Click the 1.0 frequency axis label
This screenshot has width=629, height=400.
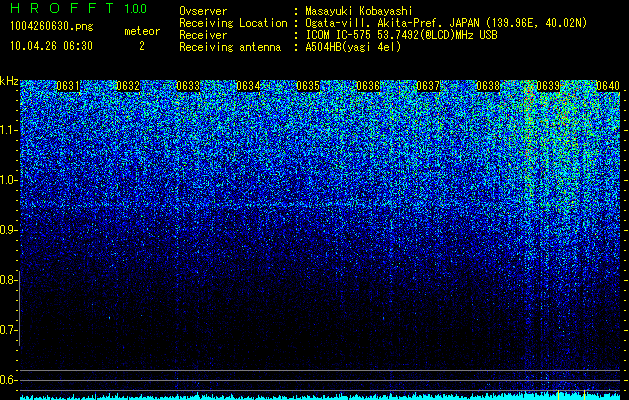pos(8,180)
